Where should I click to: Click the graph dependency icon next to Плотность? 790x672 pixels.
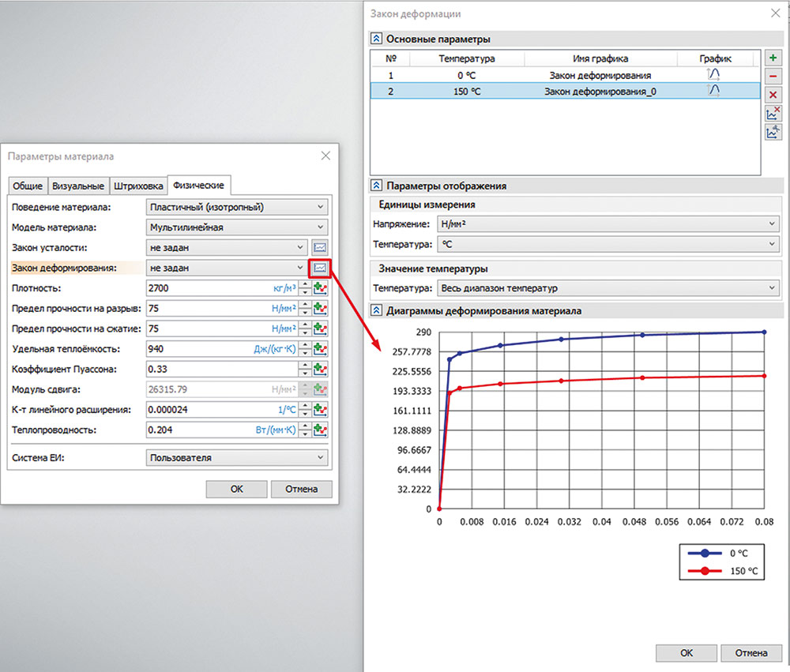click(320, 288)
